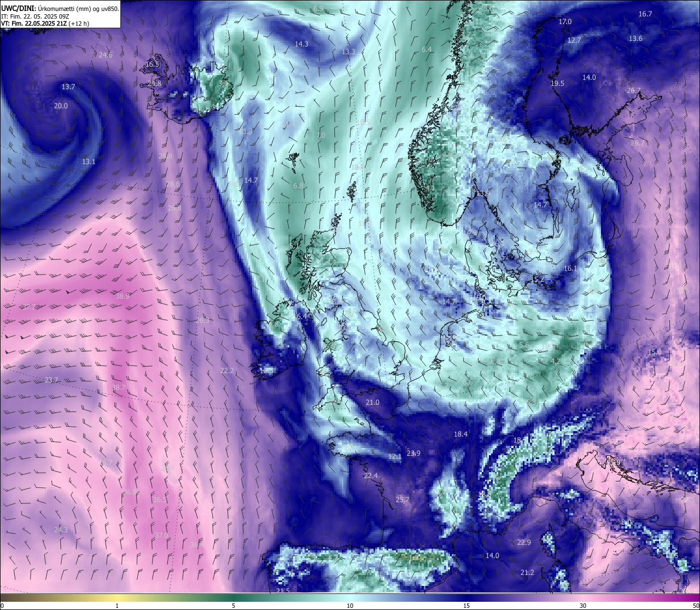The height and width of the screenshot is (610, 700).
Task: Click the 21.2 value west of Sardinia
Action: click(x=527, y=572)
